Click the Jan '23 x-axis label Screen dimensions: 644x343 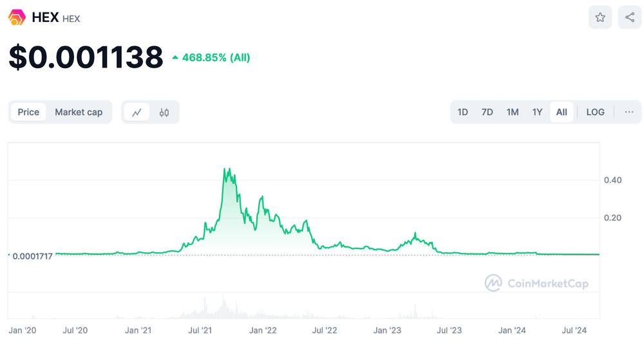coord(387,330)
